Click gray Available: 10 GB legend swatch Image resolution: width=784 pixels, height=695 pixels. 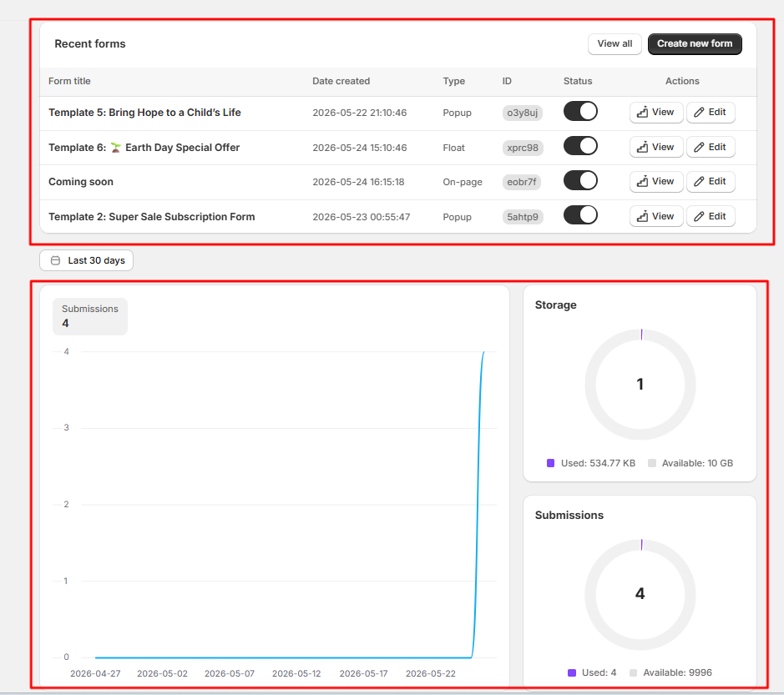coord(651,463)
